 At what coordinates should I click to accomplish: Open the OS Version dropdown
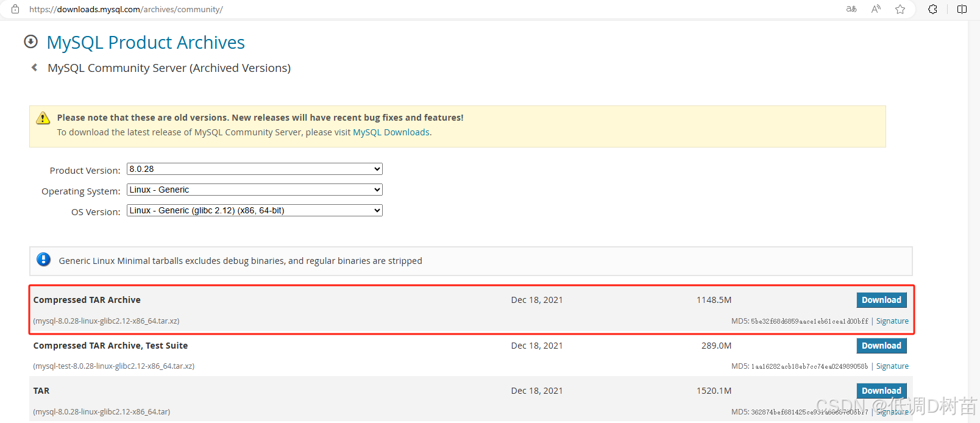click(x=255, y=210)
